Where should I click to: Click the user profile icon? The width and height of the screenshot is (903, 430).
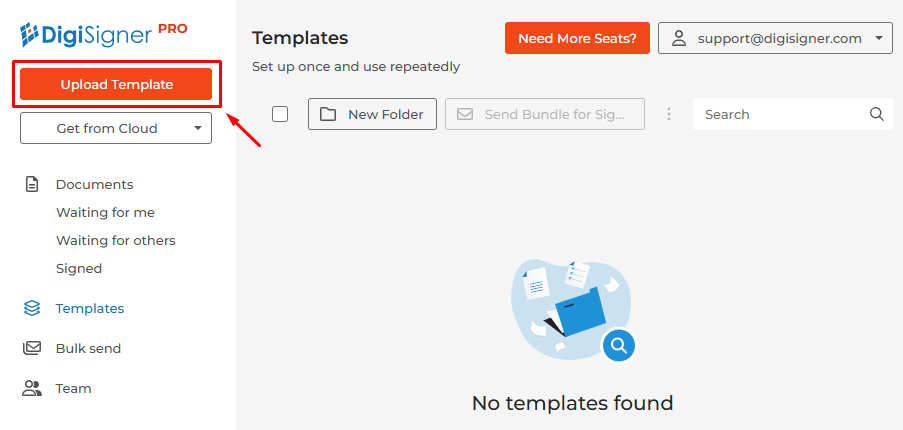(679, 38)
